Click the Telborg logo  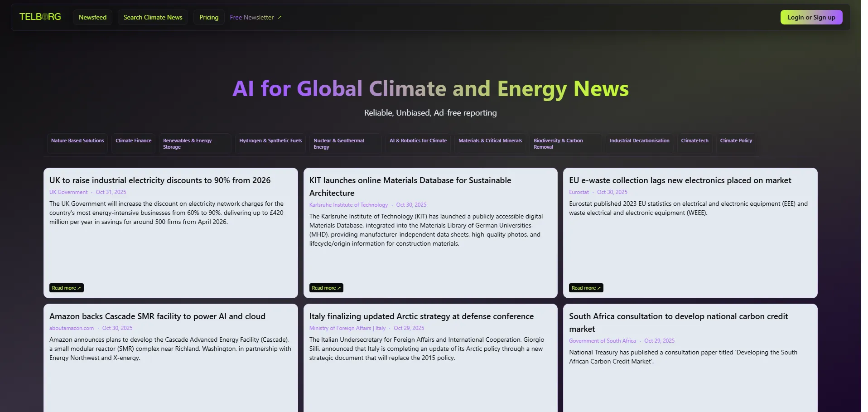coord(40,17)
